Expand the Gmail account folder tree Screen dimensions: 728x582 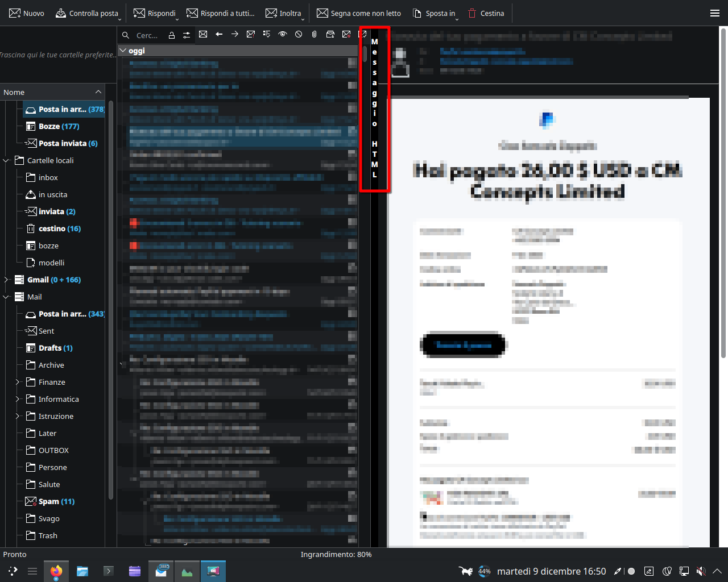tap(6, 280)
